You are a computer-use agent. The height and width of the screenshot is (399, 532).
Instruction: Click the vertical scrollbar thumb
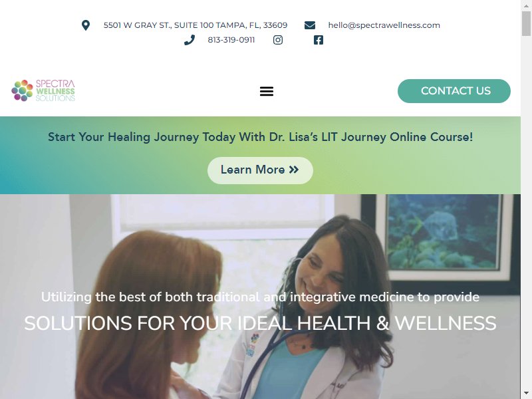pos(526,23)
